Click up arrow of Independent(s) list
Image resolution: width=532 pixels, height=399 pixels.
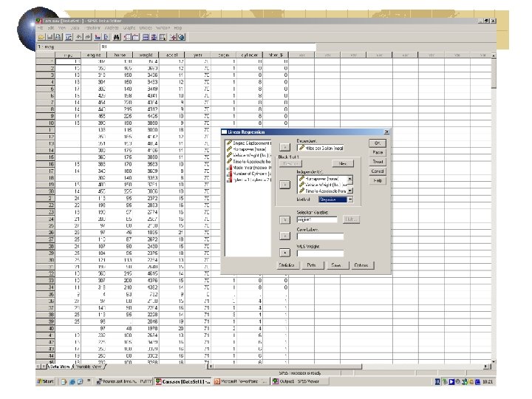click(349, 179)
